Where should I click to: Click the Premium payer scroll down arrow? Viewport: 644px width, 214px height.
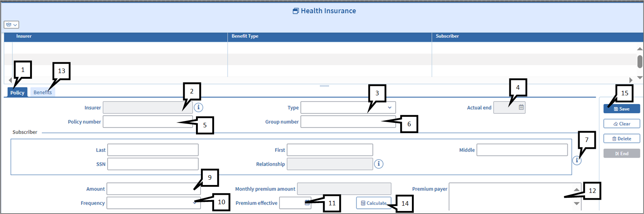pyautogui.click(x=577, y=203)
